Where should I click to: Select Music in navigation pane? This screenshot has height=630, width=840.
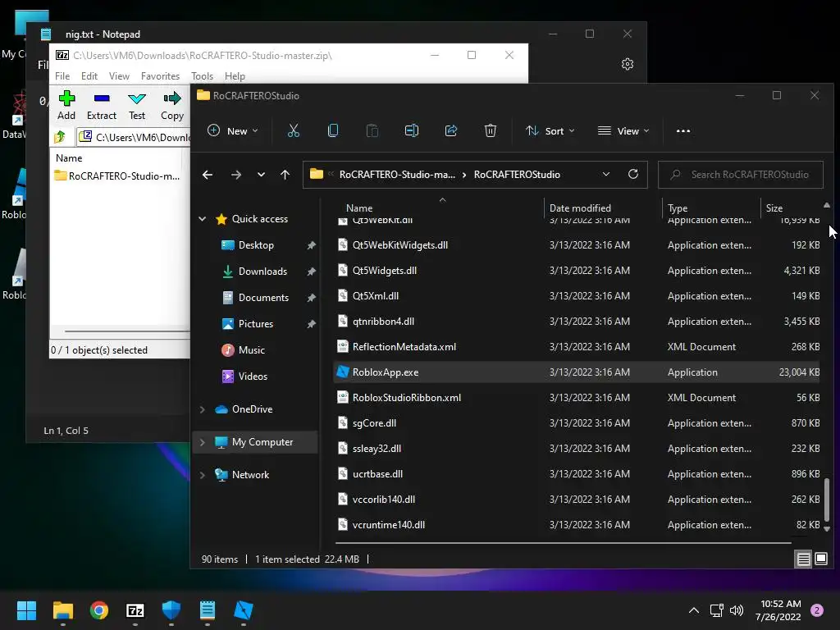[x=251, y=350]
